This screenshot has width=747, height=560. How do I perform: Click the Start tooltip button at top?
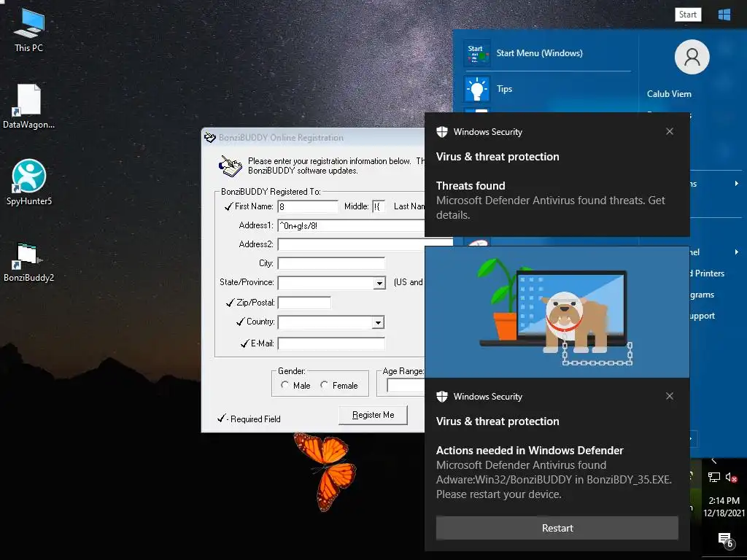(688, 15)
